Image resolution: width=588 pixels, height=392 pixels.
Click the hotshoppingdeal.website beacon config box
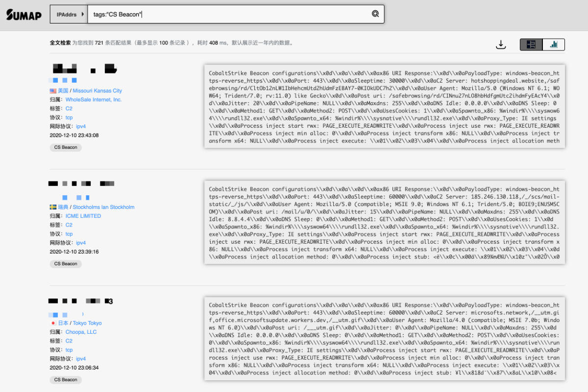pyautogui.click(x=385, y=106)
